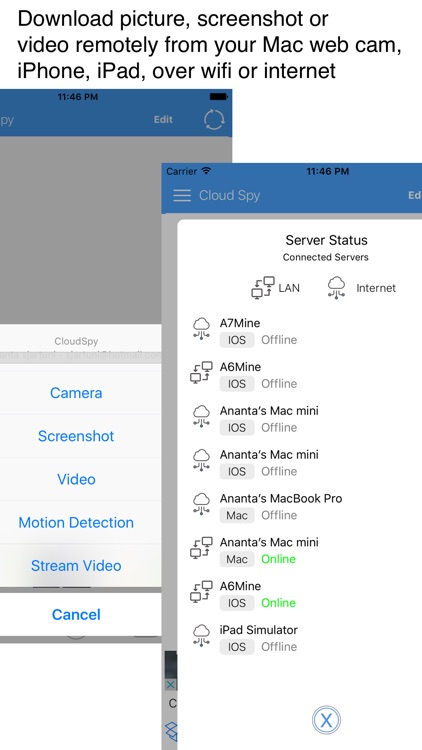422x750 pixels.
Task: Click Offline status in MacBook Pro row
Action: (x=279, y=516)
